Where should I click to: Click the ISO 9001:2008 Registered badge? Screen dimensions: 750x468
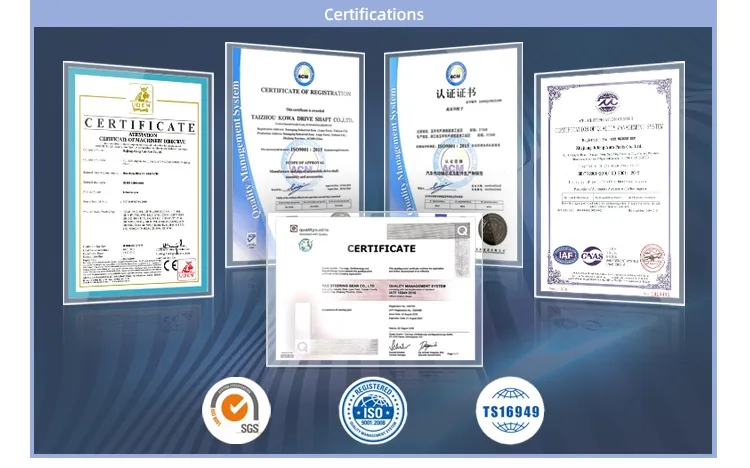coord(374,413)
